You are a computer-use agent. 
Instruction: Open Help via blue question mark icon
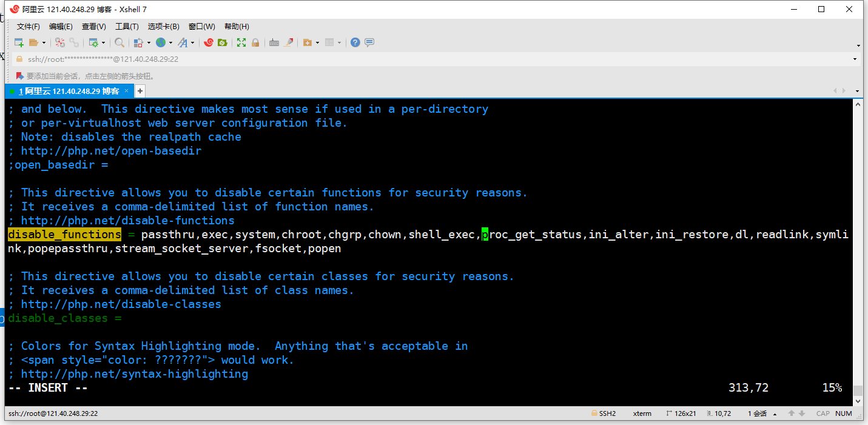pos(355,42)
